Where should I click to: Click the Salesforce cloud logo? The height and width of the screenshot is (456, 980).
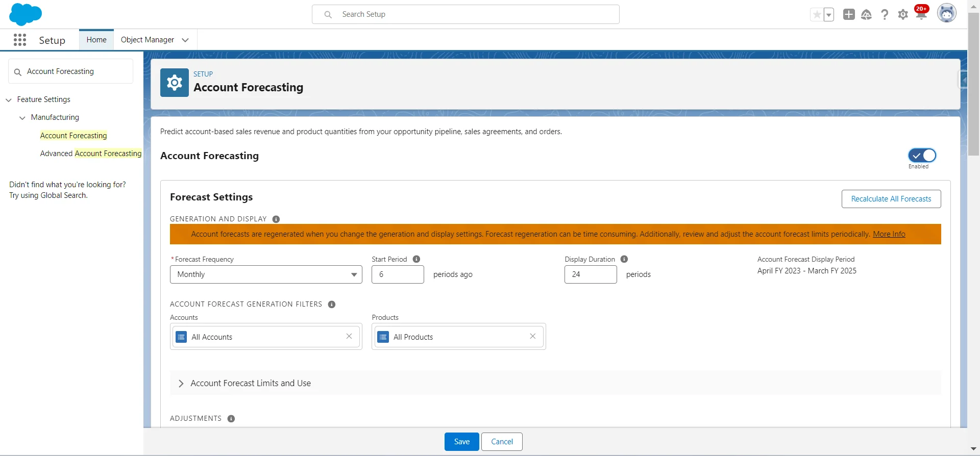tap(25, 14)
